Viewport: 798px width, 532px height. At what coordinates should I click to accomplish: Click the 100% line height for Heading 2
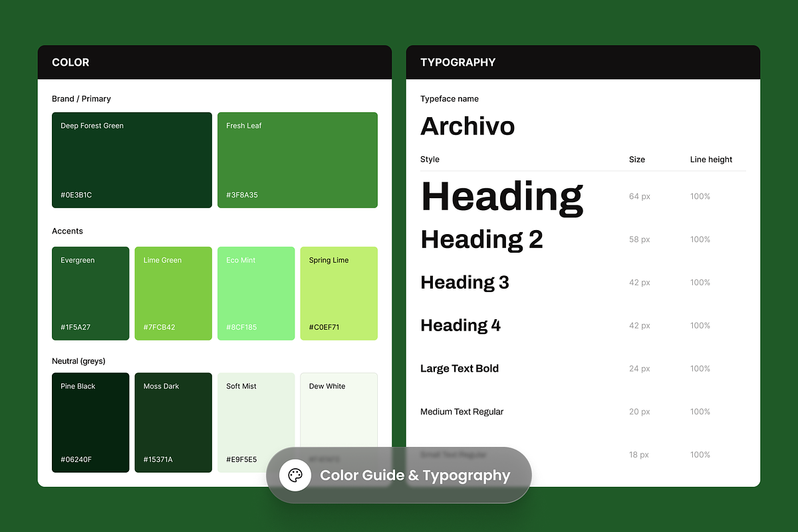click(x=700, y=239)
